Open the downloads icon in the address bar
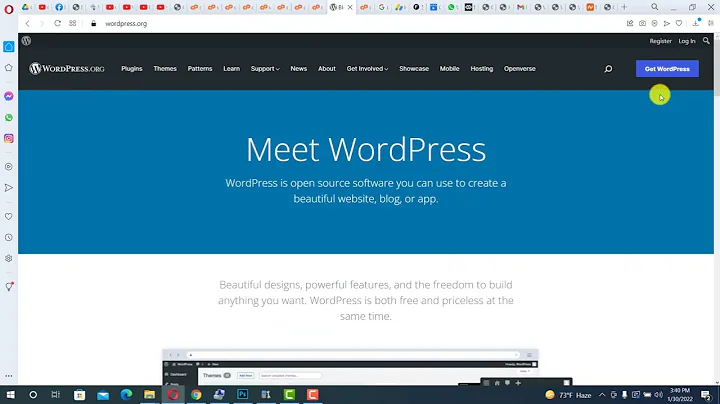The image size is (720, 404). coord(696,23)
